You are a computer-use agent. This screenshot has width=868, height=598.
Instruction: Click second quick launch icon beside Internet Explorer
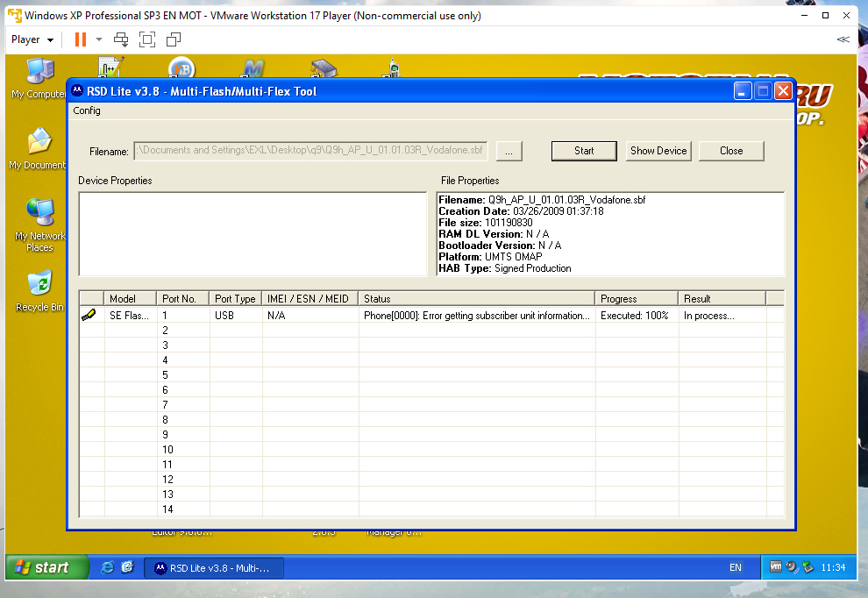coord(128,567)
